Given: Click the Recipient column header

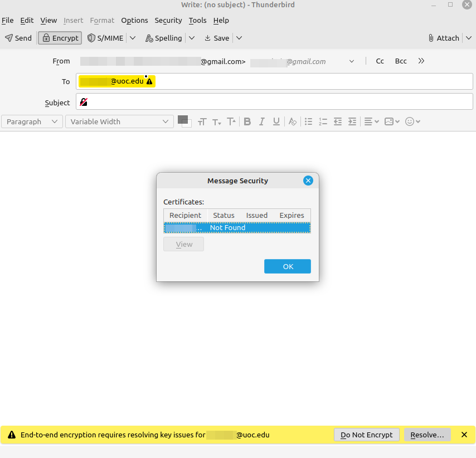Looking at the screenshot, I should (x=185, y=215).
